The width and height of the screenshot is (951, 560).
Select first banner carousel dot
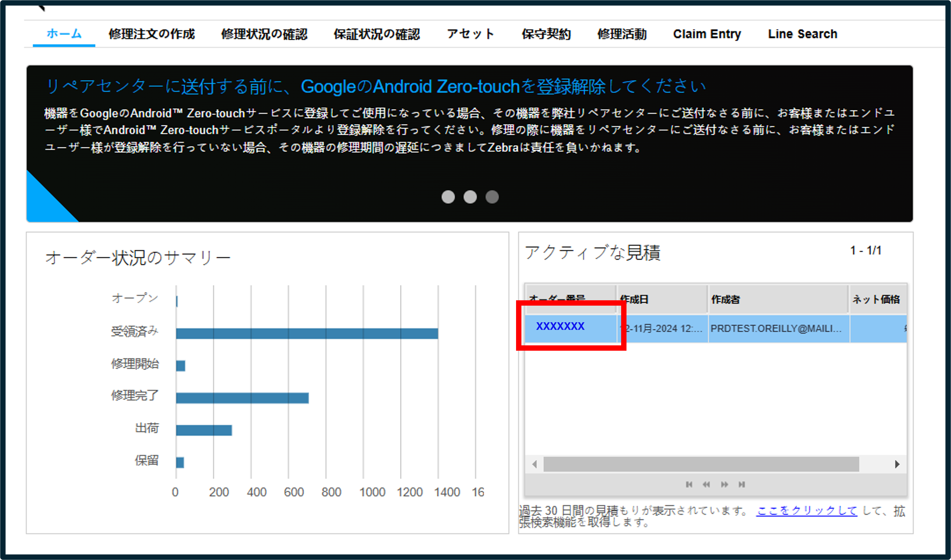(448, 197)
